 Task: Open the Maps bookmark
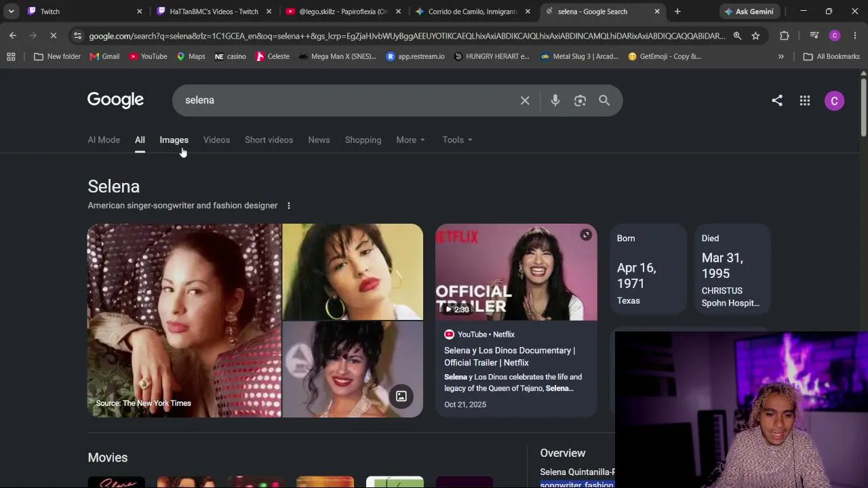(191, 56)
